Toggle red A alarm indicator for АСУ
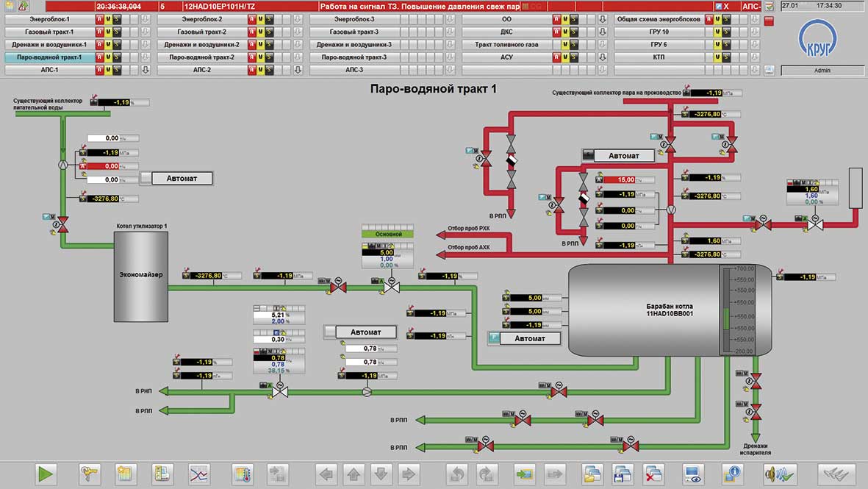This screenshot has height=489, width=868. (x=556, y=57)
